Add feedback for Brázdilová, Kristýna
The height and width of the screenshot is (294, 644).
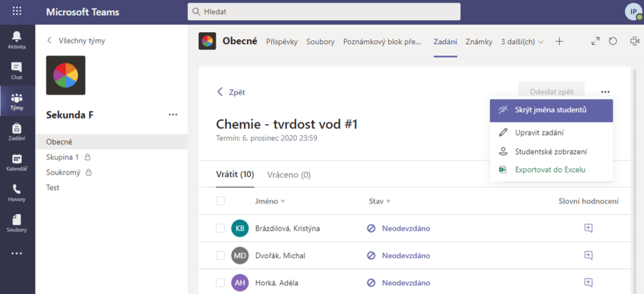tap(588, 228)
